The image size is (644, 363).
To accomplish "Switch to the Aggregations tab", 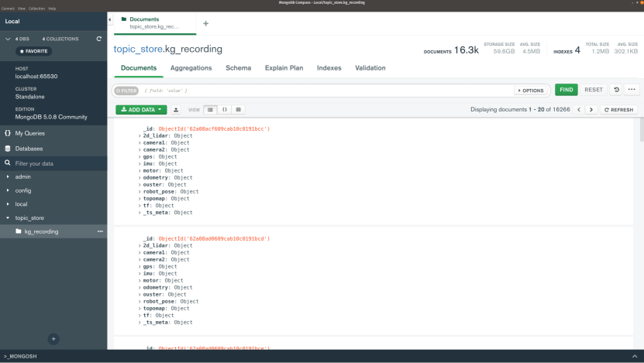I will 191,68.
